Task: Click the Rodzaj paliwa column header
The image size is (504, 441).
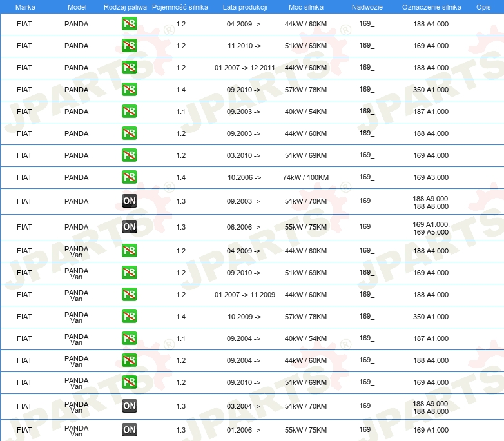Action: (x=125, y=7)
